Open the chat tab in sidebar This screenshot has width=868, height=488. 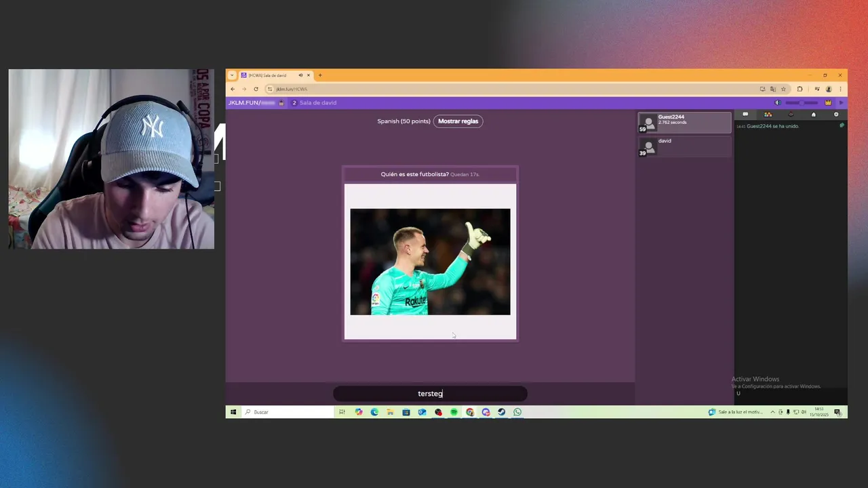click(x=745, y=115)
